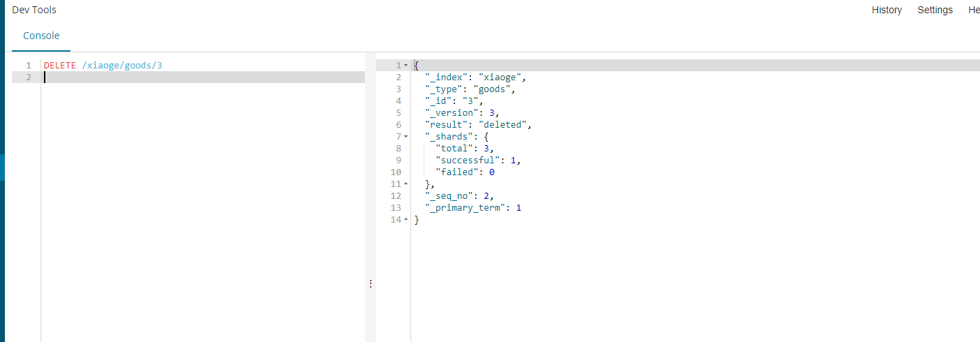Click the Dev Tools title
980x342 pixels.
point(34,10)
